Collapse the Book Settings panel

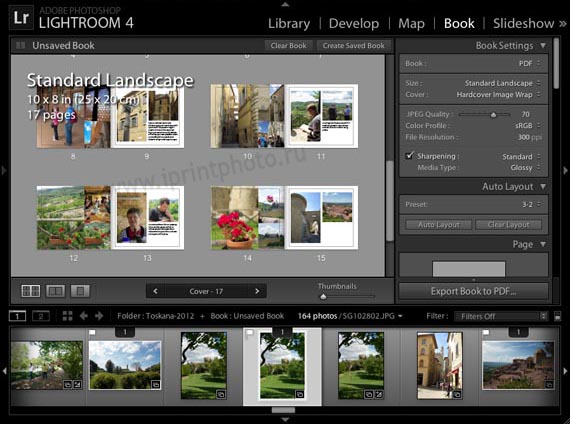pyautogui.click(x=543, y=45)
